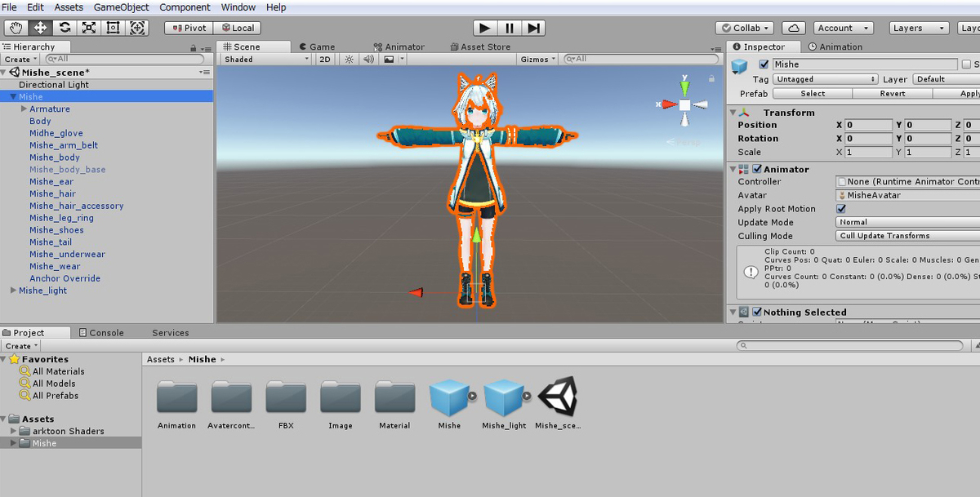The image size is (980, 497).
Task: Open the Tag Untagged dropdown
Action: coord(826,79)
